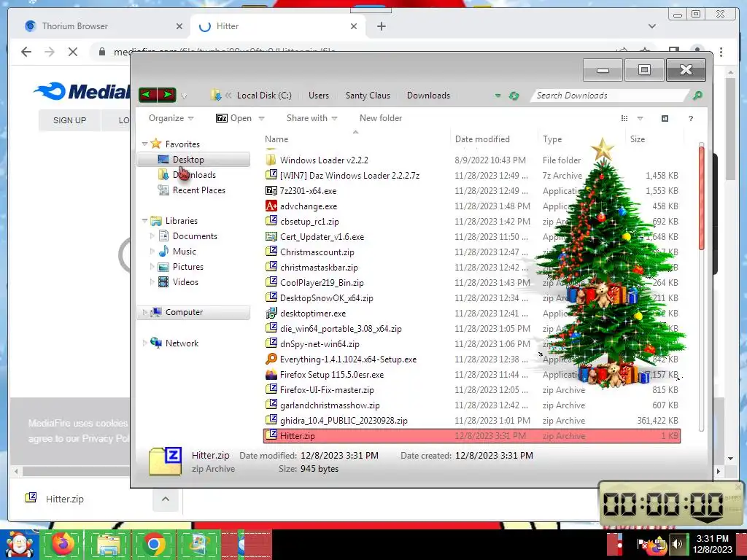Select CoolPlayer219_Bin.zip file
The width and height of the screenshot is (747, 560).
pyautogui.click(x=322, y=282)
